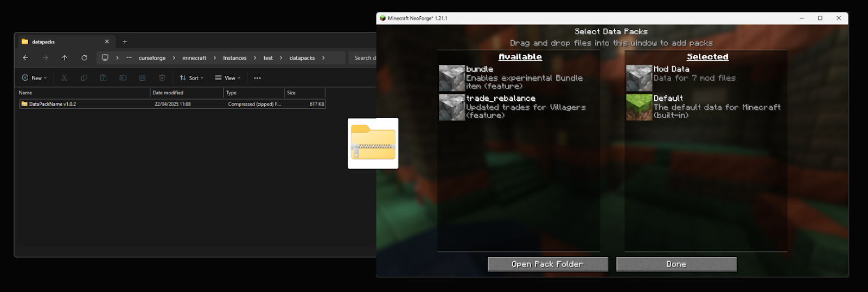
Task: Expand the chevron after the This PC icon
Action: click(x=117, y=58)
